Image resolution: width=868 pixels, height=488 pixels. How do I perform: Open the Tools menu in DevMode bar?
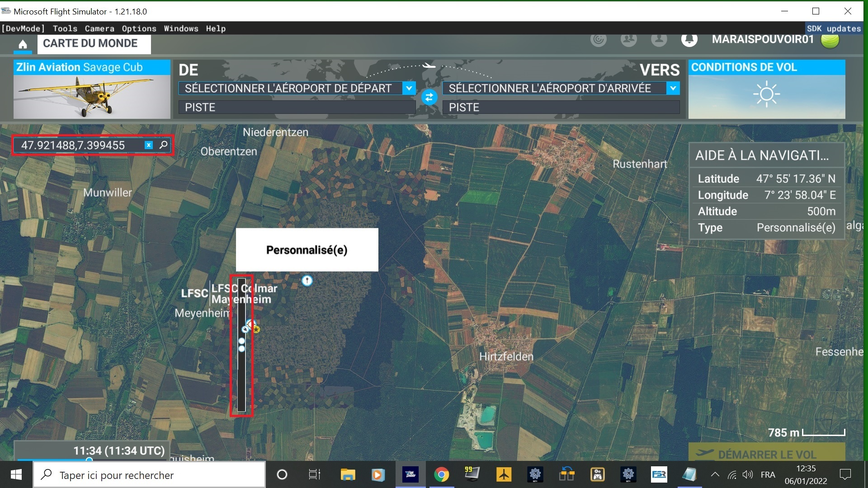point(65,28)
